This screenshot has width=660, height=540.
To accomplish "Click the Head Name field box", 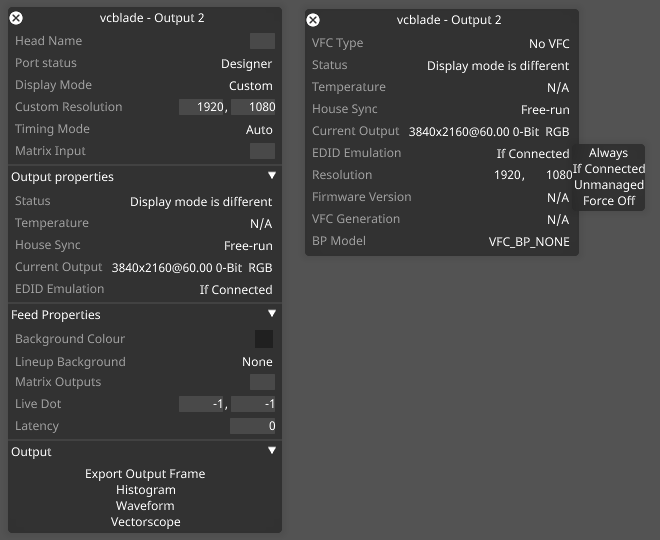I will 262,41.
